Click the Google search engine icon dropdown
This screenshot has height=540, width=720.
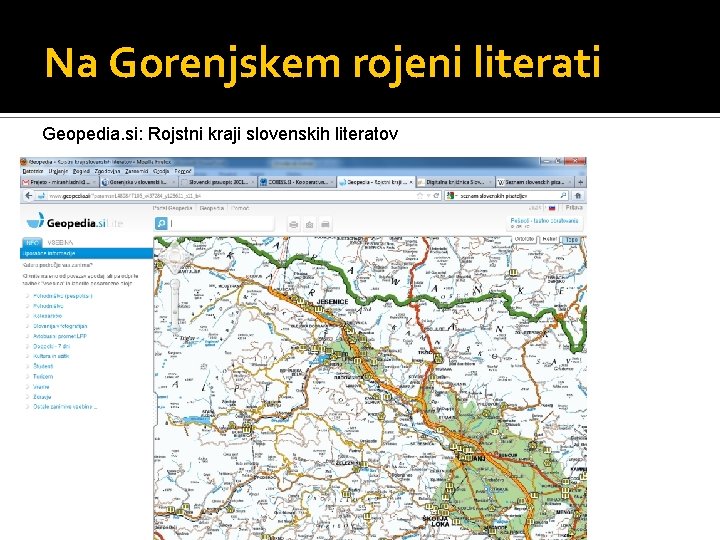pos(452,196)
